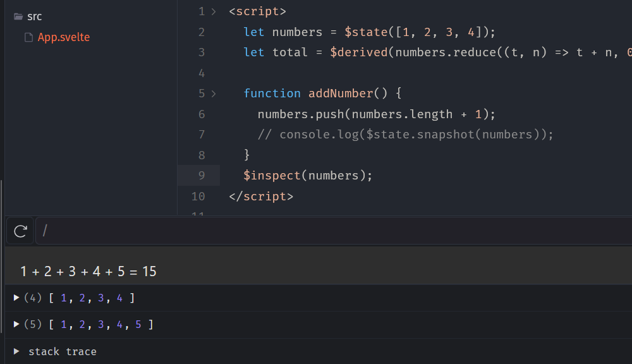Fold the addNumber function at line 5
Image resolution: width=632 pixels, height=364 pixels.
[x=214, y=94]
